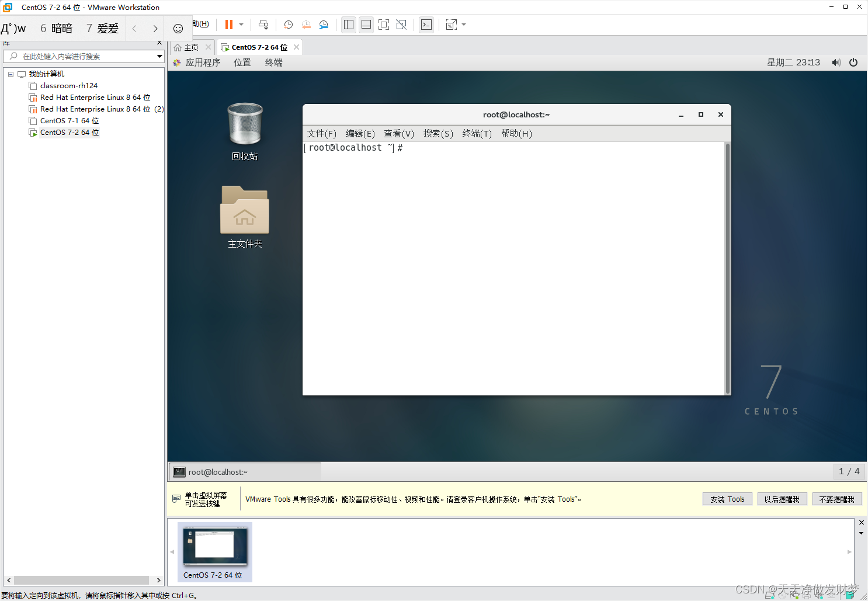
Task: Close the thumbnail bar
Action: (x=862, y=523)
